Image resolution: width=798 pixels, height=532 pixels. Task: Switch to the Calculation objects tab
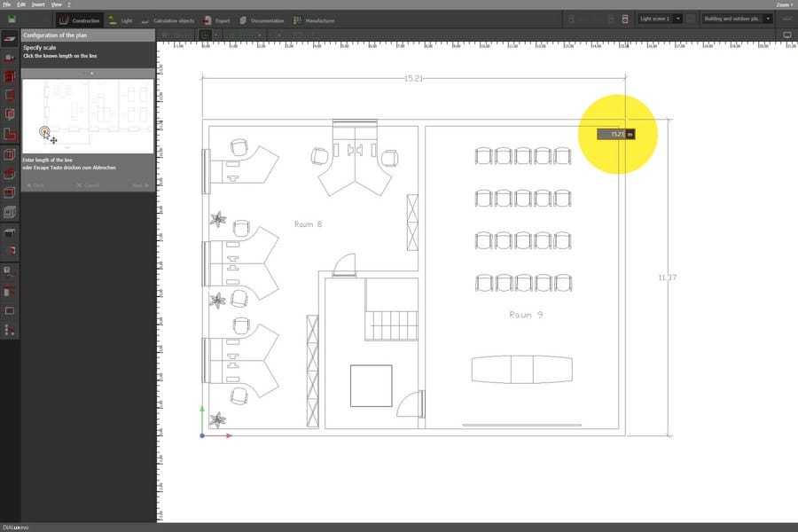(x=168, y=21)
